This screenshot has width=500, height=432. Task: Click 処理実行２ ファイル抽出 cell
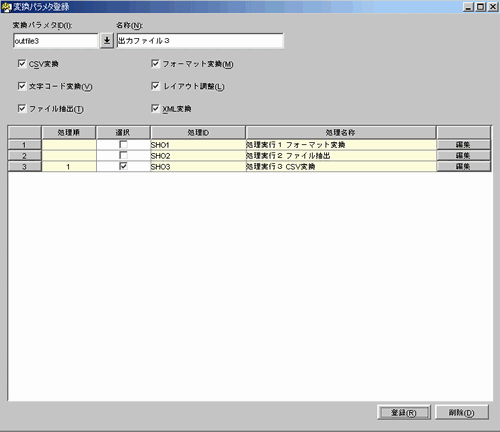(341, 156)
